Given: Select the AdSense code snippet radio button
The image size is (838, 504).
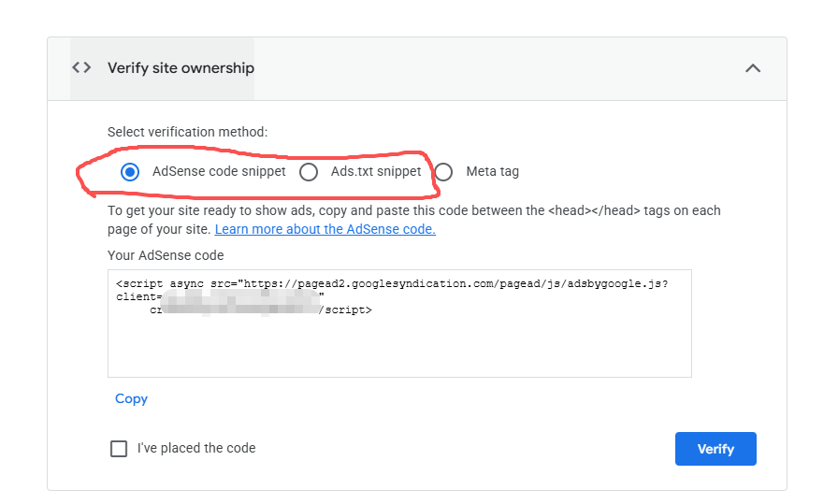Looking at the screenshot, I should click(x=130, y=172).
